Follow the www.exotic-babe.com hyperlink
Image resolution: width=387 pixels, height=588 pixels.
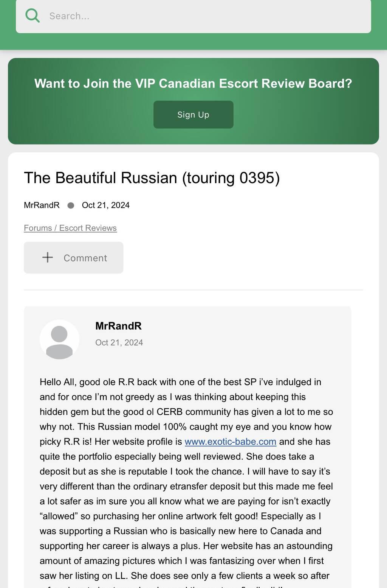click(230, 442)
